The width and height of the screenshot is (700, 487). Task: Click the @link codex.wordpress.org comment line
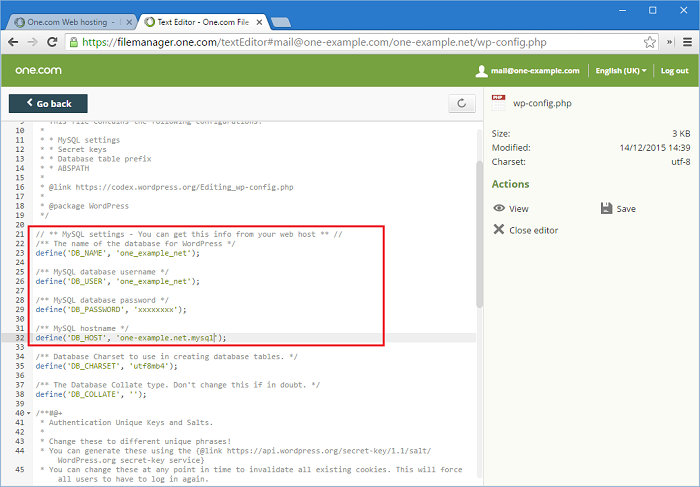click(x=167, y=187)
